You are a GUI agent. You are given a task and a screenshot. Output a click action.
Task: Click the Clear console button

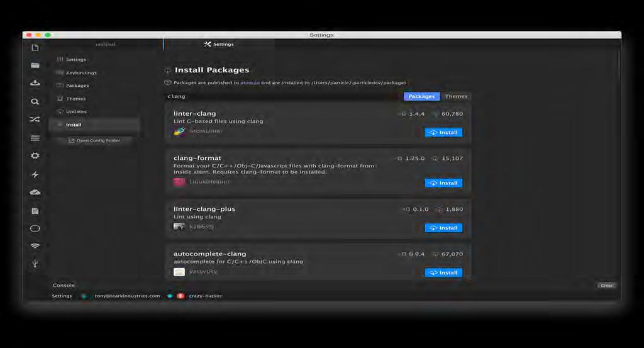coord(607,285)
